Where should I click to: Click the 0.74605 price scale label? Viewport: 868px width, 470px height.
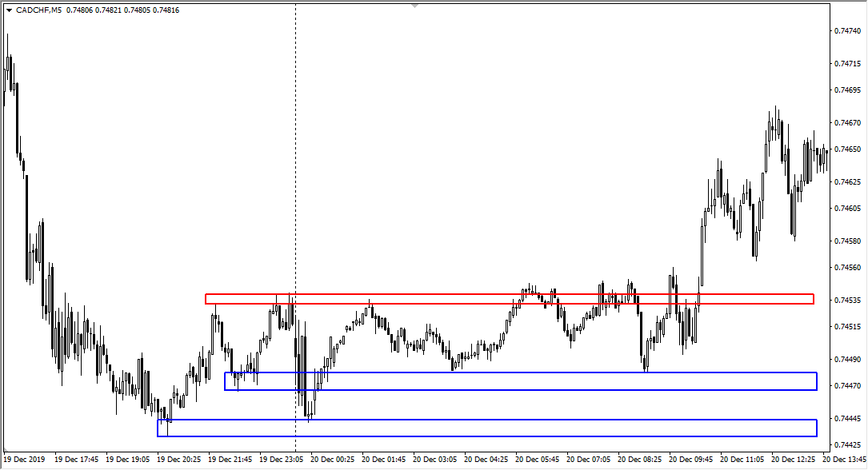pyautogui.click(x=847, y=209)
